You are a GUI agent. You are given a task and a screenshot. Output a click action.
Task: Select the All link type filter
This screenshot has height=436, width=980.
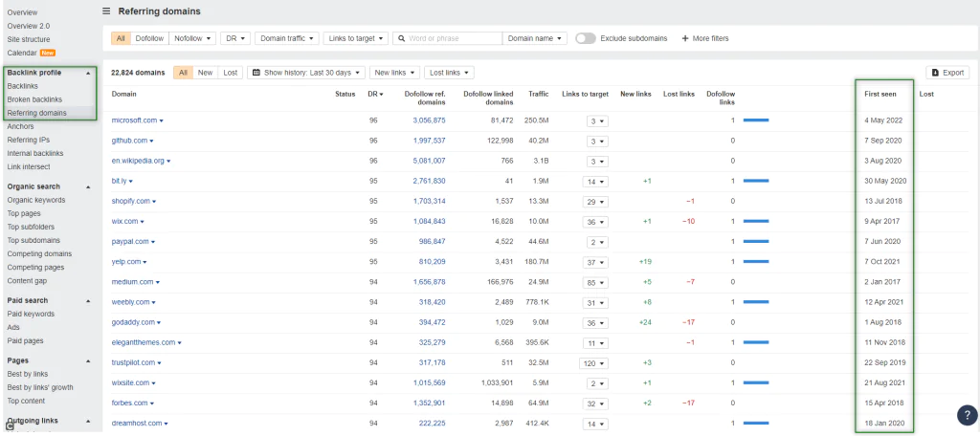point(121,38)
